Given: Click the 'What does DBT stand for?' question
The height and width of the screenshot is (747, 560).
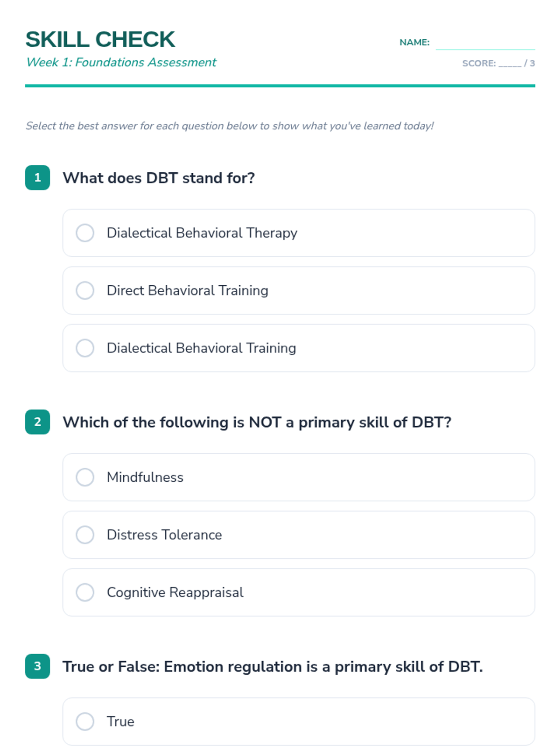Looking at the screenshot, I should [159, 178].
